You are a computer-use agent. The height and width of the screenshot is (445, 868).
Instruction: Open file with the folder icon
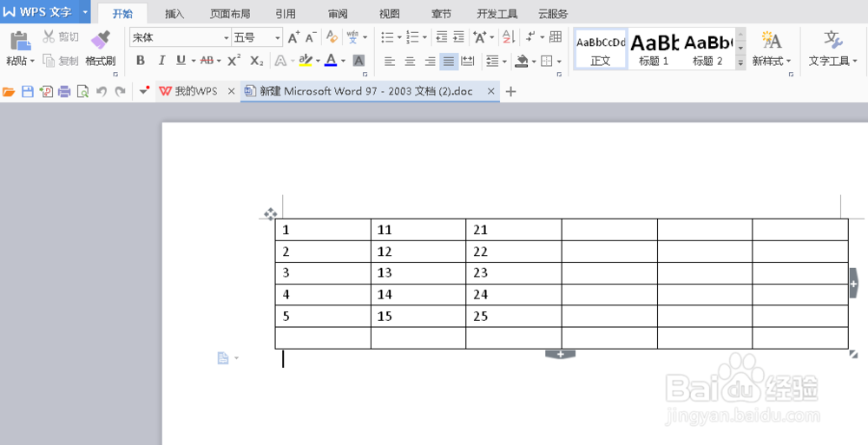[x=9, y=92]
